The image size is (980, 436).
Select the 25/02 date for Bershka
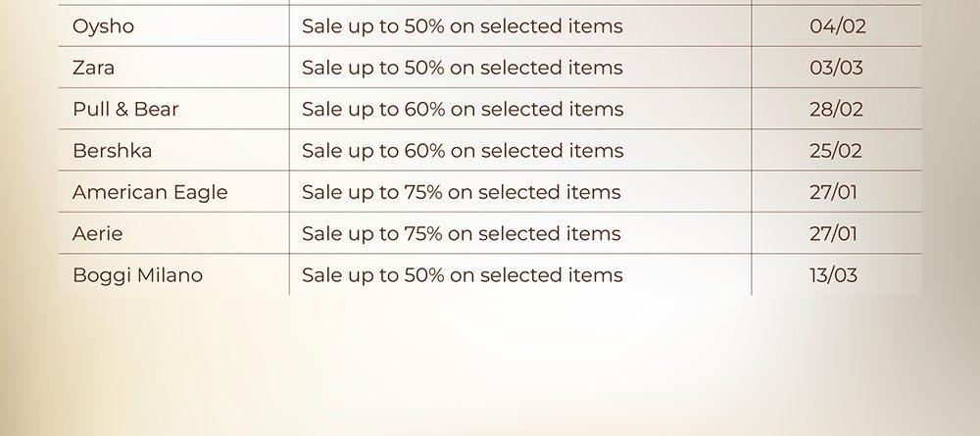click(836, 151)
